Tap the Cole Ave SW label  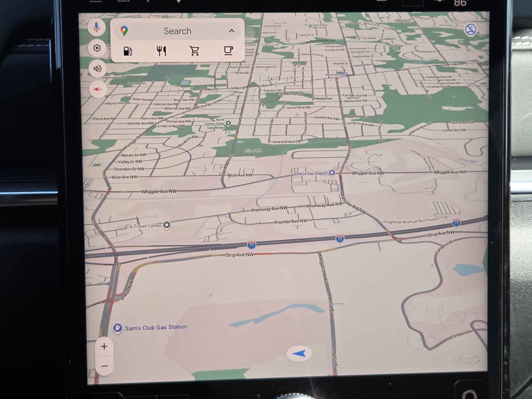click(x=273, y=91)
